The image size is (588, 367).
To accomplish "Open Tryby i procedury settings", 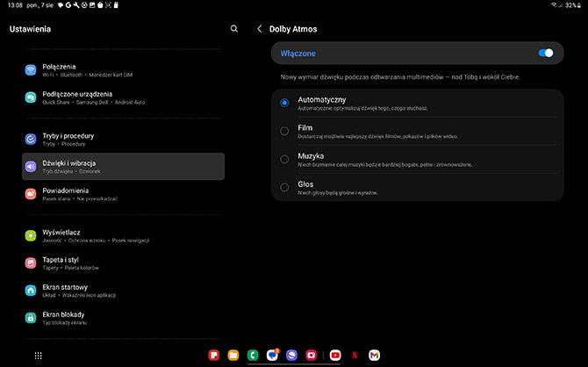I will [x=123, y=140].
